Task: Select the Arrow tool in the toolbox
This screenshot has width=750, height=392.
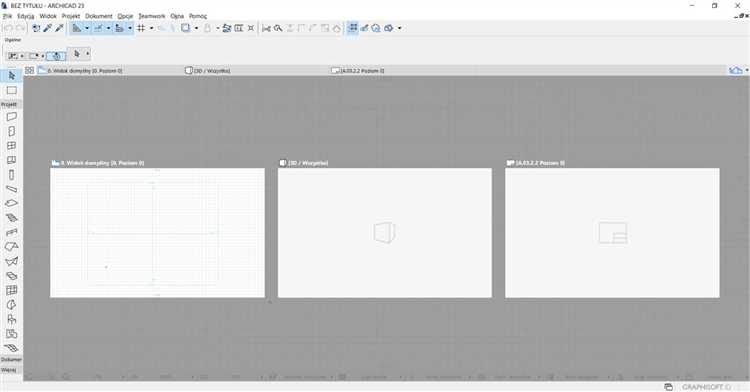Action: coord(11,76)
